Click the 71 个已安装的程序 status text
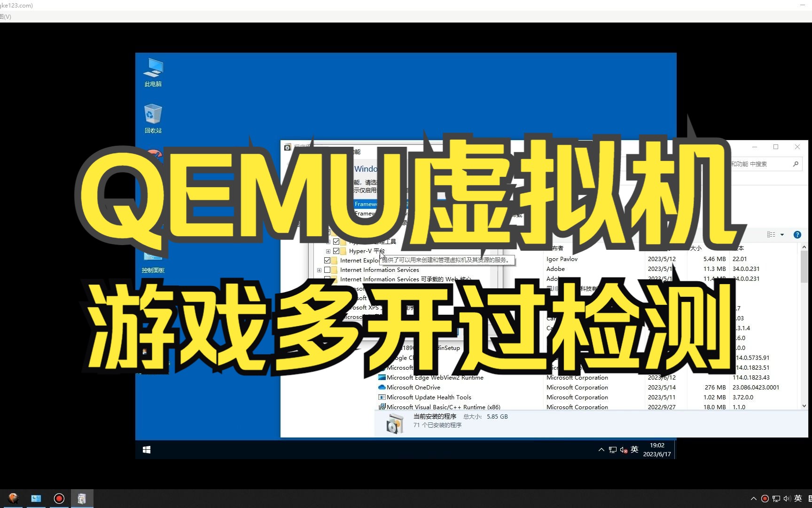812x508 pixels. pyautogui.click(x=437, y=425)
